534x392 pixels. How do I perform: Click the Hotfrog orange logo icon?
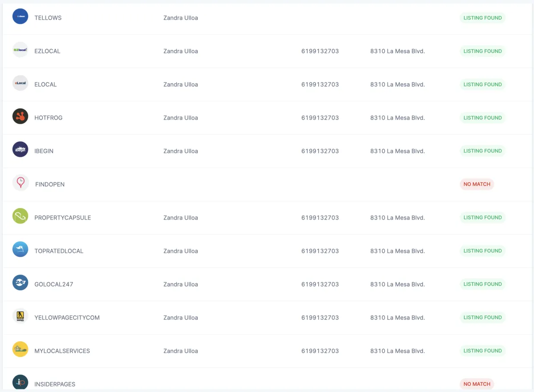coord(20,116)
